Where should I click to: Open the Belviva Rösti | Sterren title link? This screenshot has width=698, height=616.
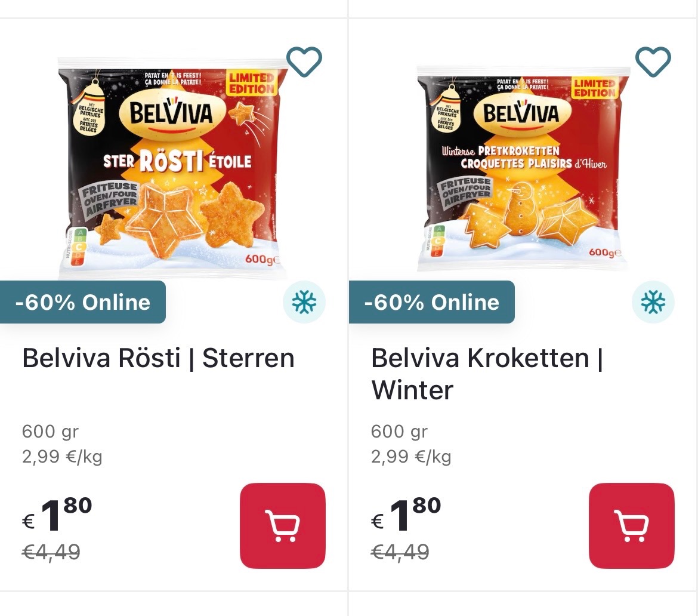158,358
